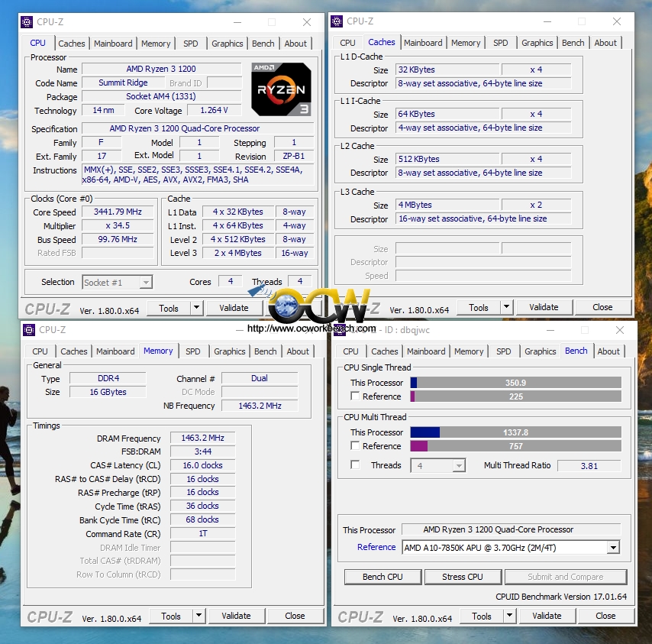This screenshot has height=644, width=652.
Task: Click Close button in Memory window
Action: (x=295, y=616)
